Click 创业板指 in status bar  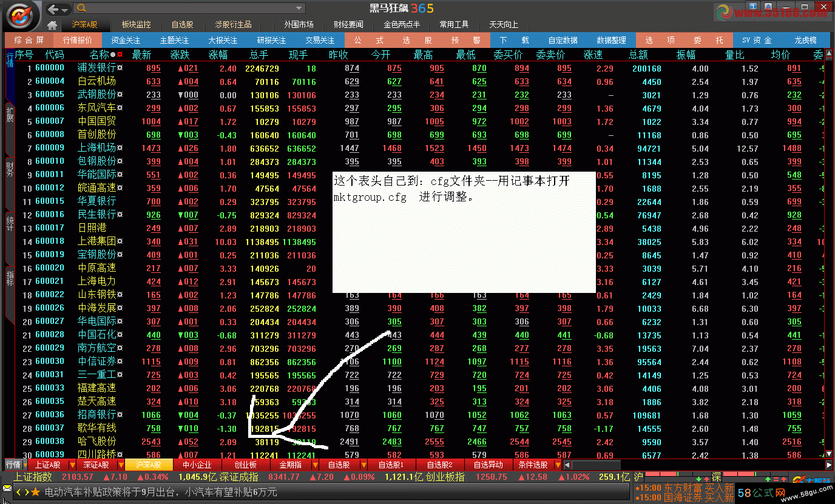point(445,477)
